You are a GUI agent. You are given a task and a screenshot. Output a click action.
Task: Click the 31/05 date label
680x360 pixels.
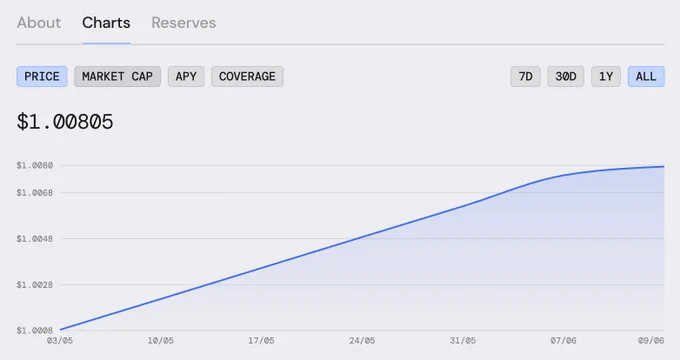click(463, 341)
